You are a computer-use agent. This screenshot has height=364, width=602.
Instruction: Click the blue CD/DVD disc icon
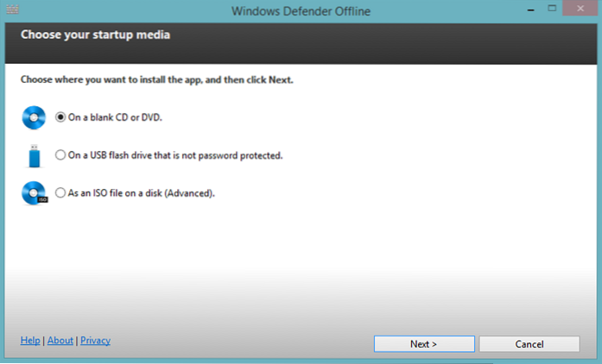coord(34,117)
